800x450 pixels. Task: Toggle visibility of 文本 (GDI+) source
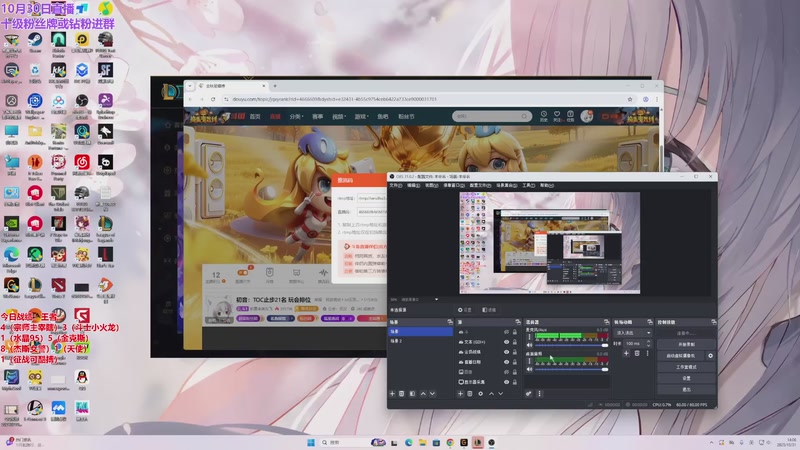507,342
